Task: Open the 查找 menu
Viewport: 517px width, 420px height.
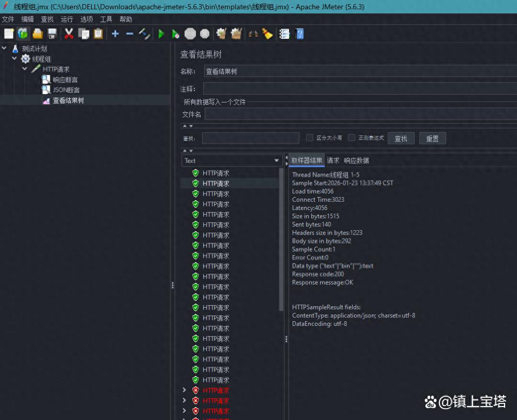Action: click(x=47, y=19)
